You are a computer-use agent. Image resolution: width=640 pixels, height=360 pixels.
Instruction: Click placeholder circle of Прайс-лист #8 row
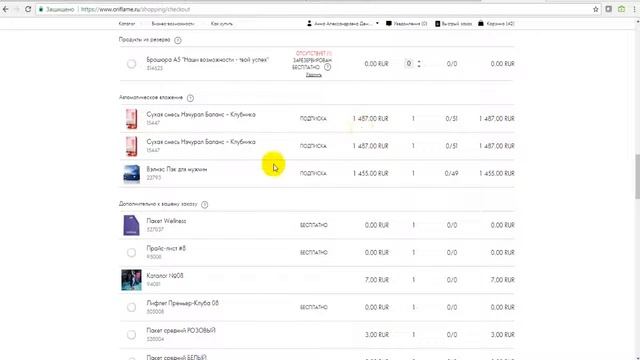tap(131, 253)
